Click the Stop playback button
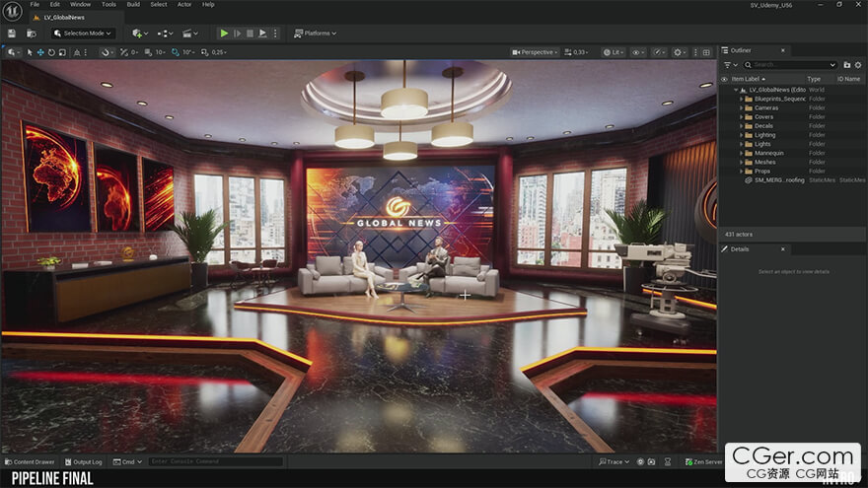This screenshot has height=488, width=868. (x=250, y=34)
